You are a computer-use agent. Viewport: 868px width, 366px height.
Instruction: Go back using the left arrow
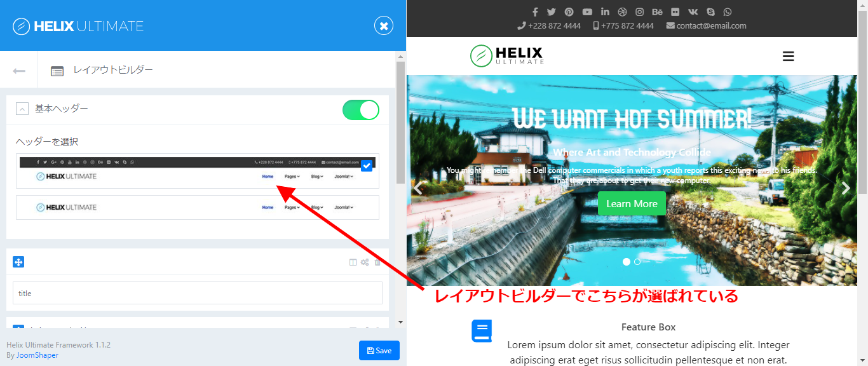(19, 71)
